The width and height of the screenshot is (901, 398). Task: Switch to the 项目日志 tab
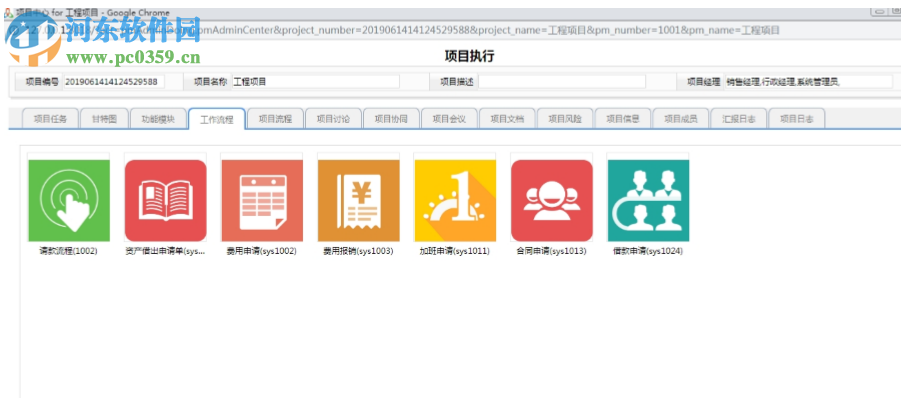pyautogui.click(x=797, y=119)
